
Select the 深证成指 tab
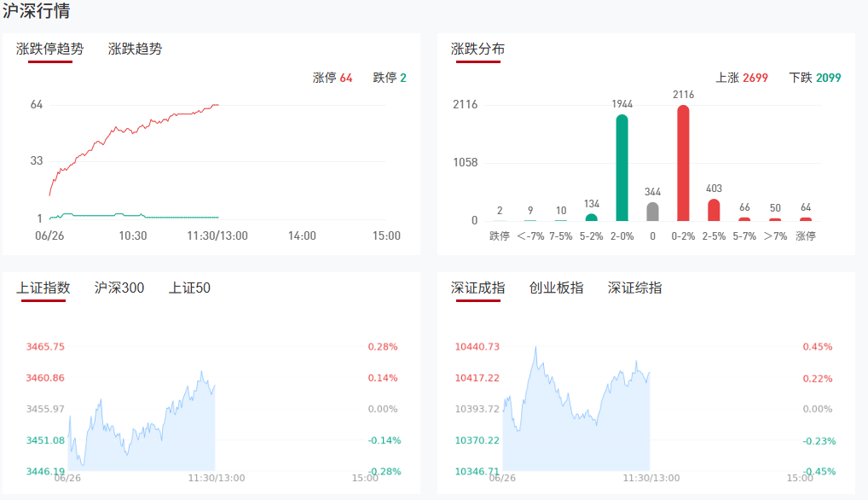477,288
